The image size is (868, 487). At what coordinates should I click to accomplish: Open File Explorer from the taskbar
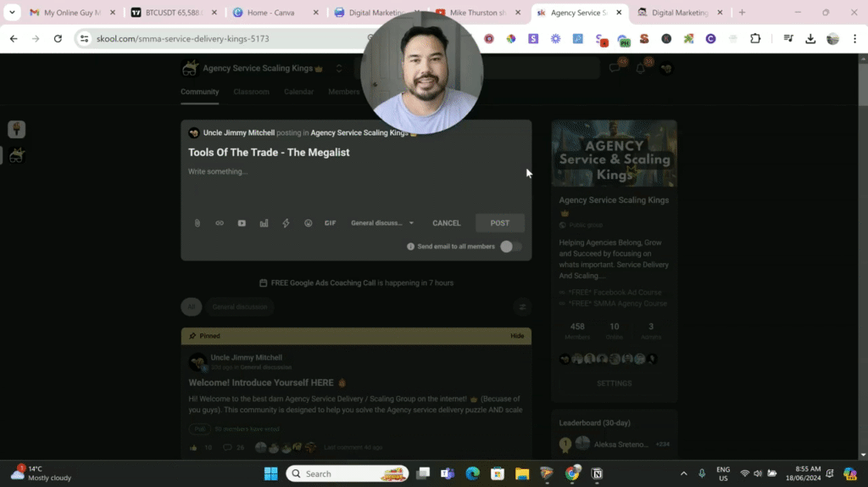pos(522,473)
